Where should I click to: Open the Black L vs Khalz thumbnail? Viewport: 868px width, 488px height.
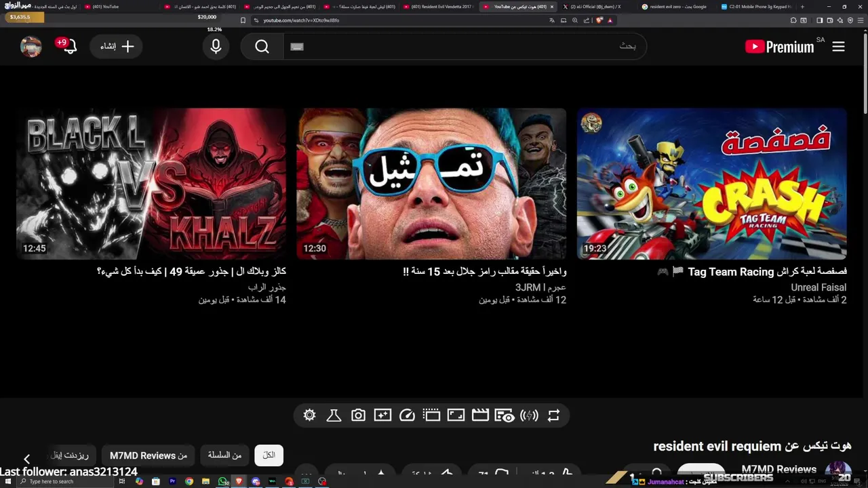(151, 184)
